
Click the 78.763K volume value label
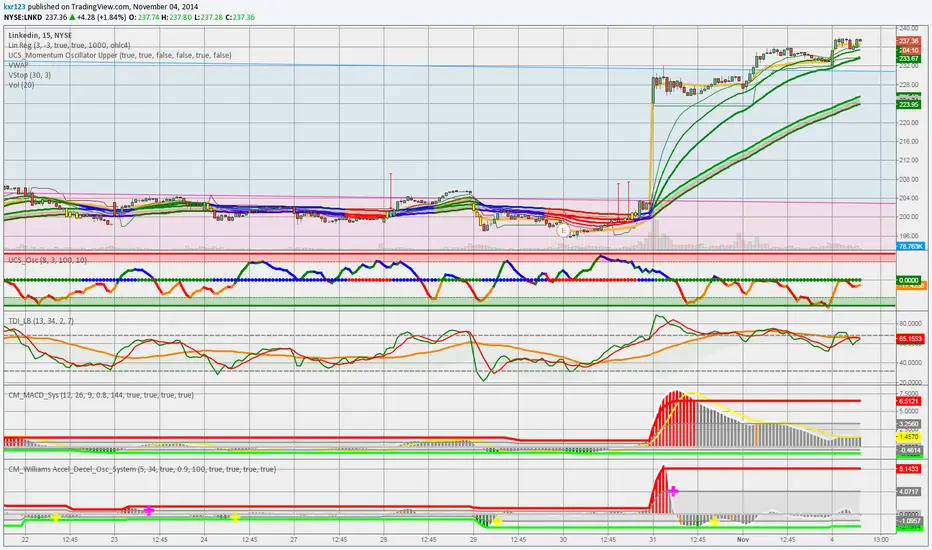[x=908, y=245]
